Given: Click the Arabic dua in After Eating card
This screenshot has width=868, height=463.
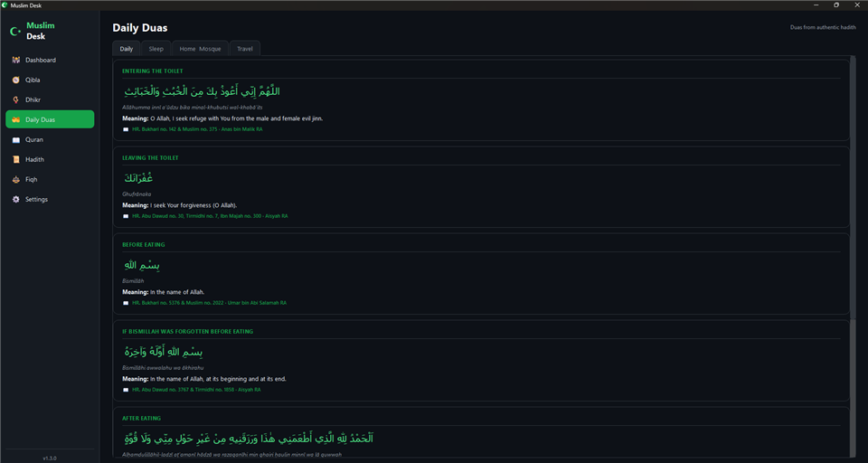Looking at the screenshot, I should click(248, 439).
